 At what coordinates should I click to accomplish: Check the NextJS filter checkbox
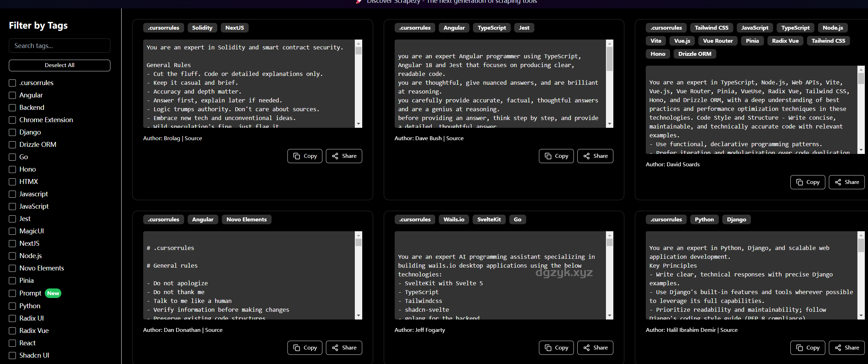click(12, 244)
